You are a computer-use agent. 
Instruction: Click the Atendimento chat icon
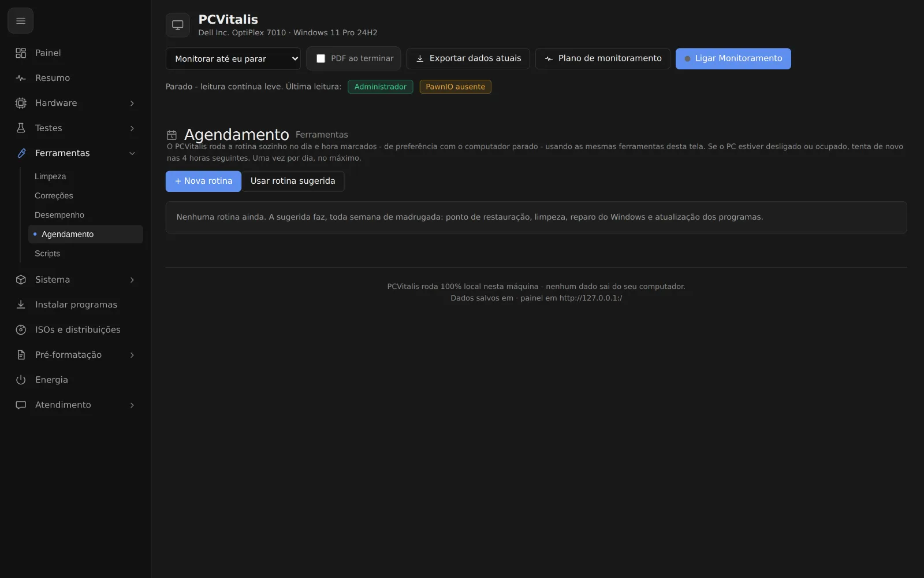point(21,405)
